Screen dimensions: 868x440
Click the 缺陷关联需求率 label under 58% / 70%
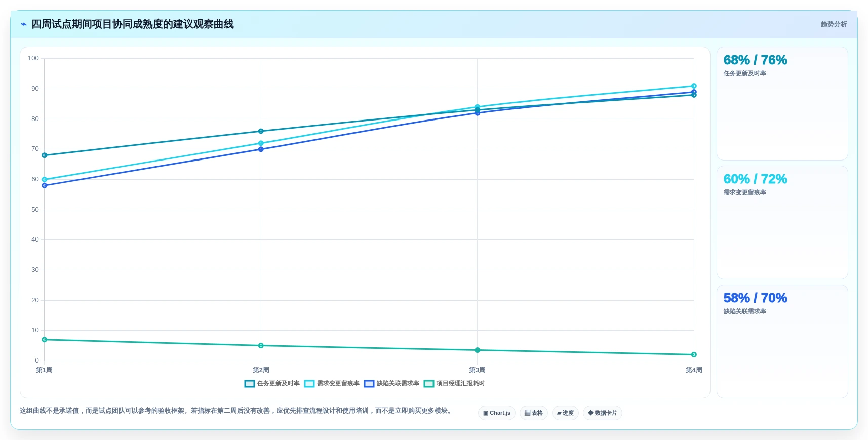(745, 311)
